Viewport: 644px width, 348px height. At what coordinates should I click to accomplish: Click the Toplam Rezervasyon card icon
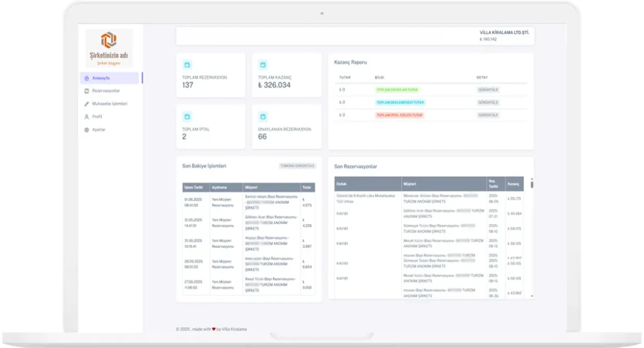coord(187,65)
